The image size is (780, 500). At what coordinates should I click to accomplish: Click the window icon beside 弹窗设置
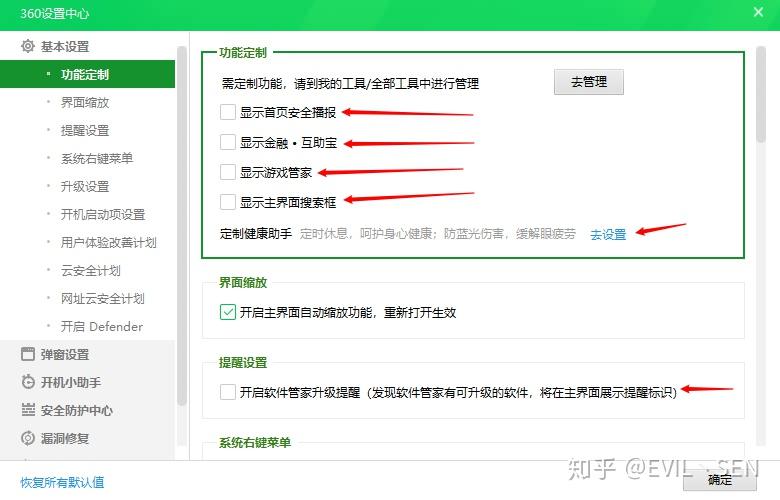(28, 354)
